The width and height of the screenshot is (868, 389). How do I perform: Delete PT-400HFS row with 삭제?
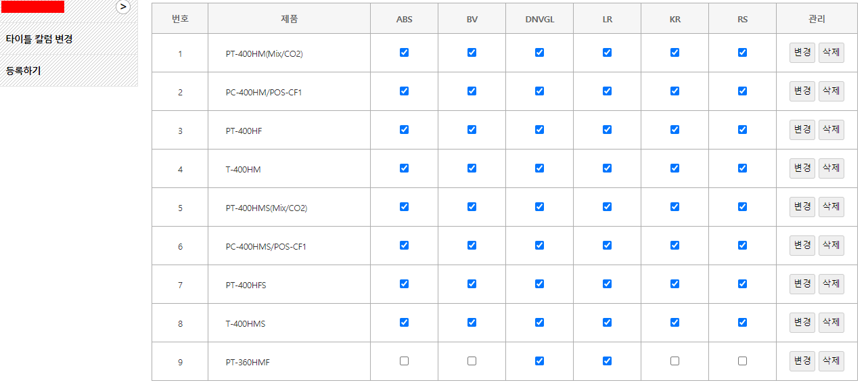pos(831,284)
